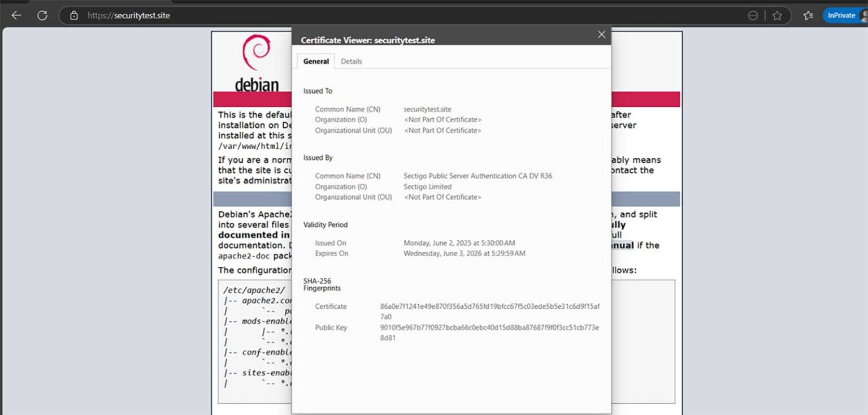Select the Public Key fingerprint value
868x415 pixels.
[501, 332]
